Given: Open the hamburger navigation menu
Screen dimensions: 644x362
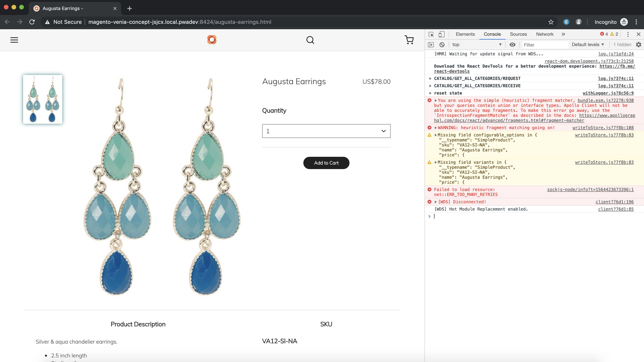Looking at the screenshot, I should [14, 40].
